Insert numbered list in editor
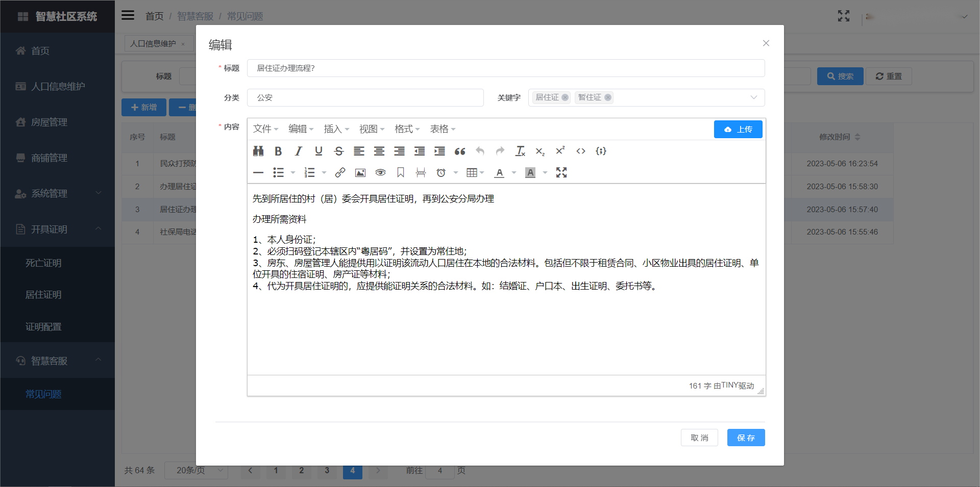Viewport: 980px width, 487px height. (x=309, y=173)
